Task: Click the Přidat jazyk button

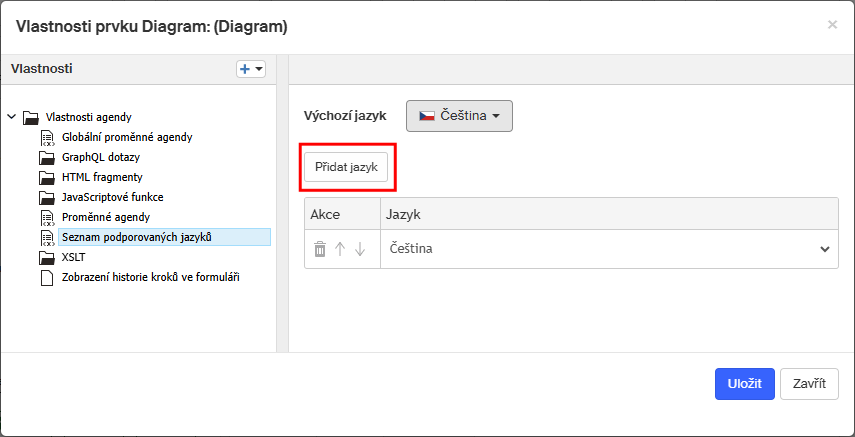Action: tap(346, 167)
